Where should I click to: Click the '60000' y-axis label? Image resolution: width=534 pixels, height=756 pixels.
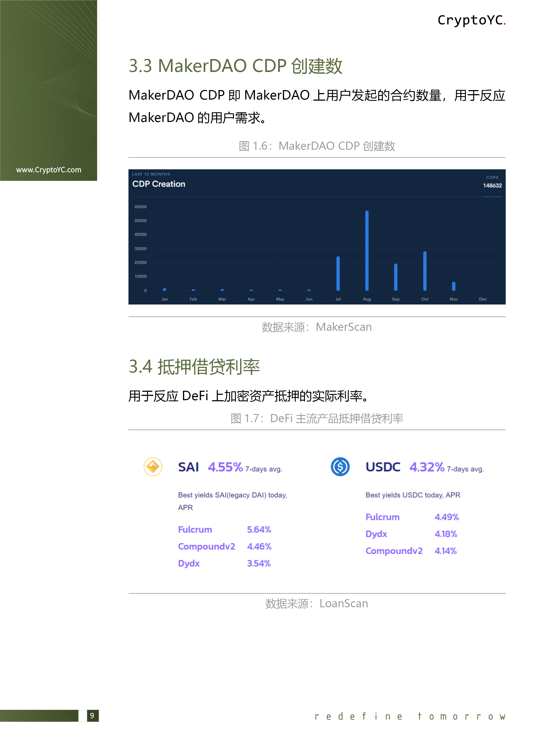(140, 207)
